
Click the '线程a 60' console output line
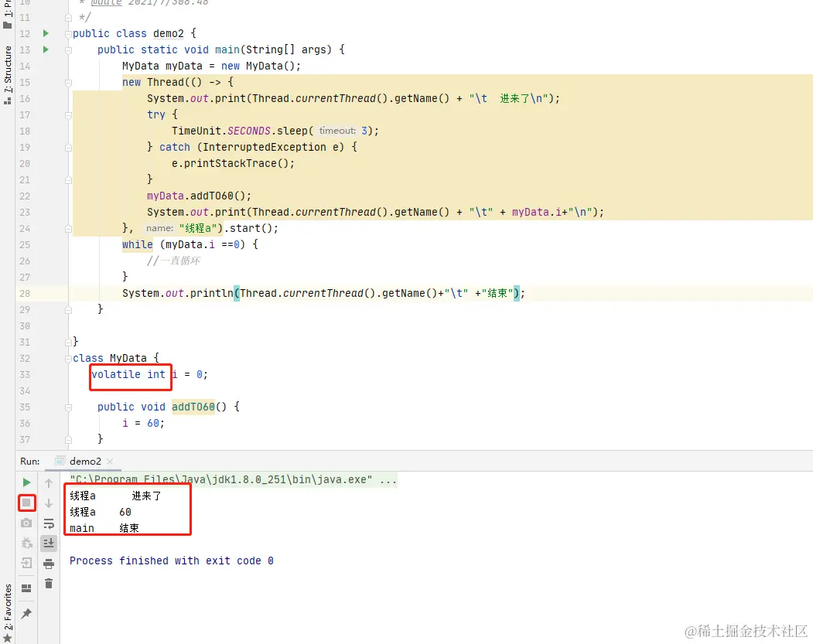[101, 512]
